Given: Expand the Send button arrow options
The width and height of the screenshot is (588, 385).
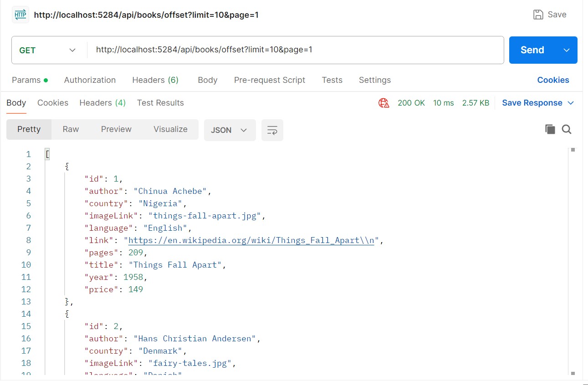Looking at the screenshot, I should pos(567,50).
